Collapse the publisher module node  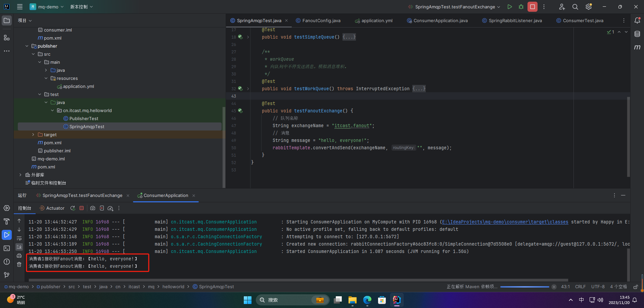click(27, 46)
